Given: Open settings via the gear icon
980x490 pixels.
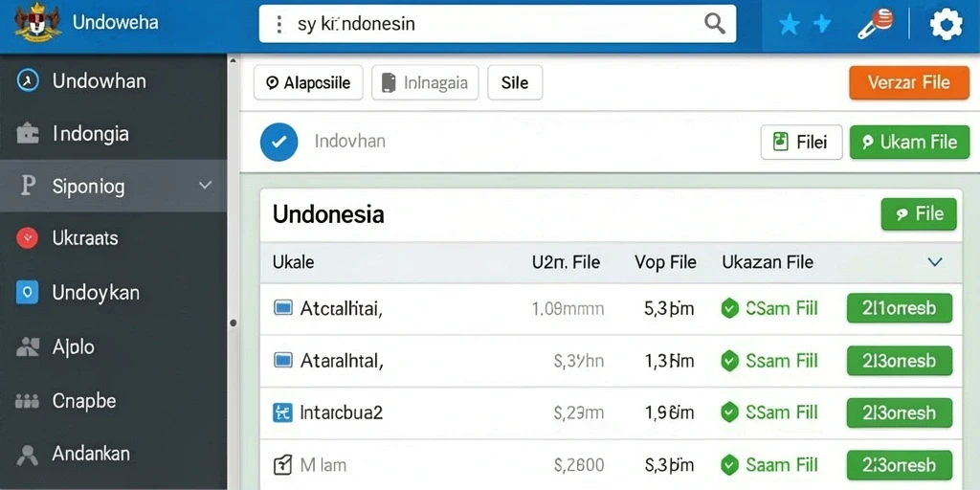Looking at the screenshot, I should click(947, 25).
